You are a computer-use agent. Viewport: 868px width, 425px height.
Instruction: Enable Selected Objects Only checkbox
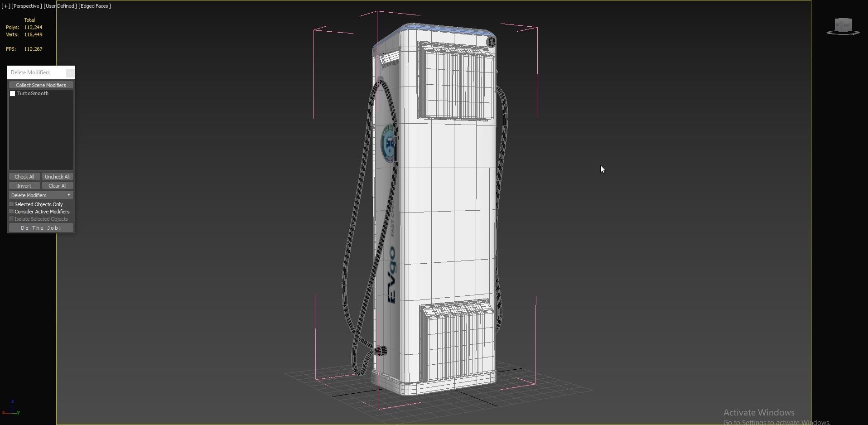tap(12, 204)
